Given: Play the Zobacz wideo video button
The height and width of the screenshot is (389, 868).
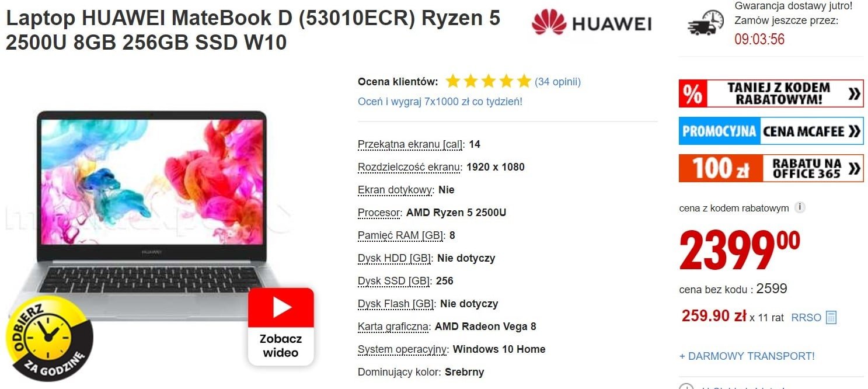Looking at the screenshot, I should point(281,327).
